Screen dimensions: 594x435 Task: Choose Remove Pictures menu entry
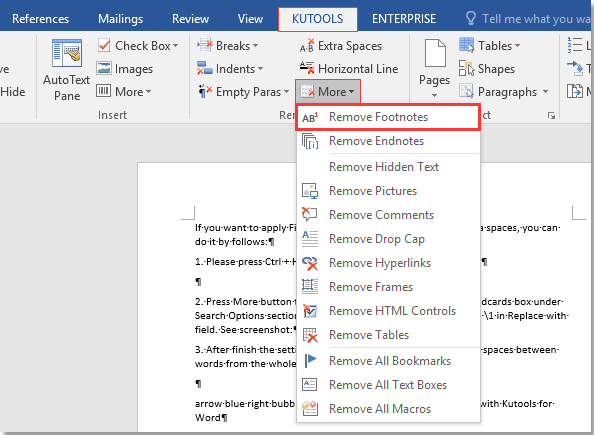[388, 191]
